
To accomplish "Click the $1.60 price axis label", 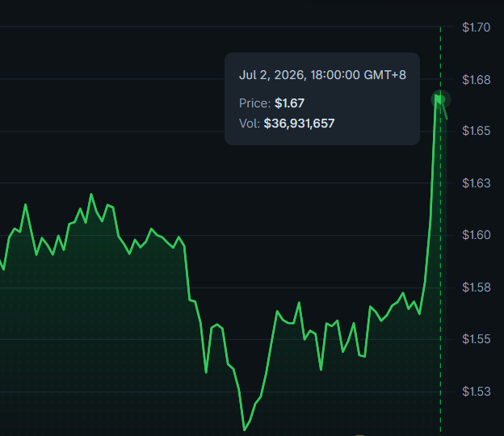I will tap(476, 235).
